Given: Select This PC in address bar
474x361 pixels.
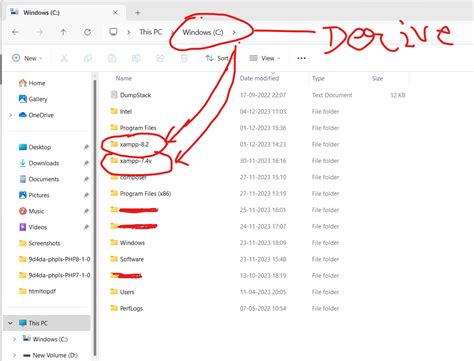Looking at the screenshot, I should [x=151, y=32].
